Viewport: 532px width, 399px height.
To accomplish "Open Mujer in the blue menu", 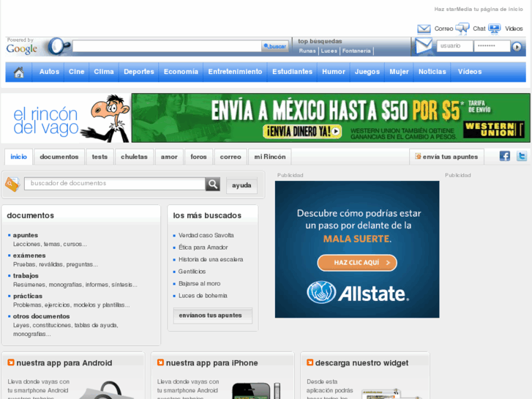I will 399,72.
